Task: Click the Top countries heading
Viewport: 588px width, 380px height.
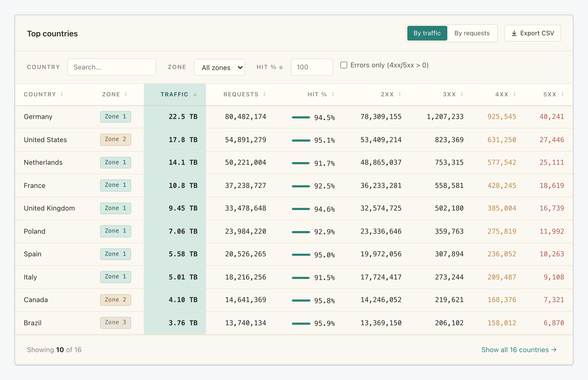Action: tap(52, 34)
